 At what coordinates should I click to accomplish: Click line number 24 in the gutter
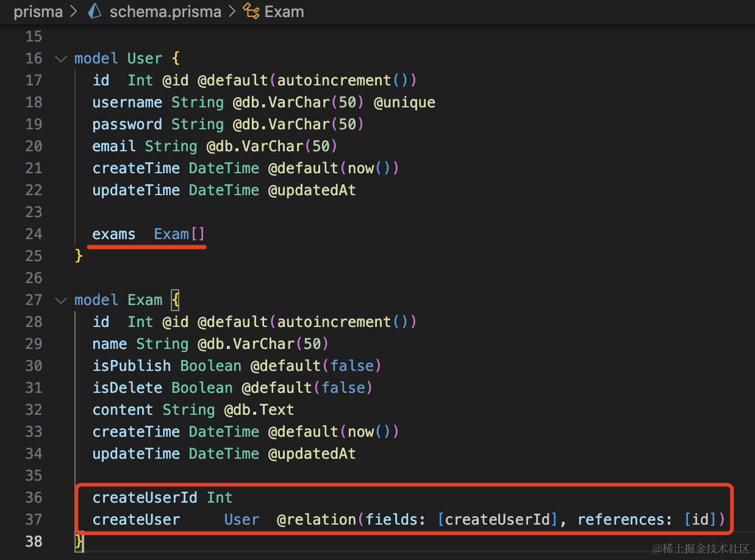(x=34, y=234)
